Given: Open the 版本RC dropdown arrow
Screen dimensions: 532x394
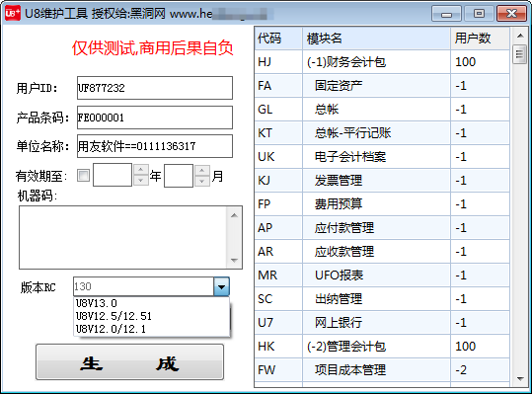Looking at the screenshot, I should [x=221, y=286].
